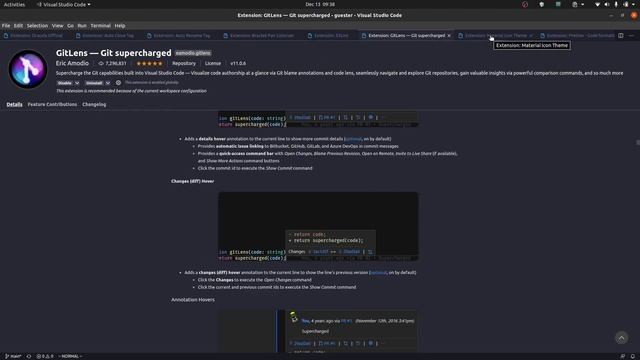Switch to the Feature Contributions tab
The width and height of the screenshot is (640, 360).
click(52, 104)
